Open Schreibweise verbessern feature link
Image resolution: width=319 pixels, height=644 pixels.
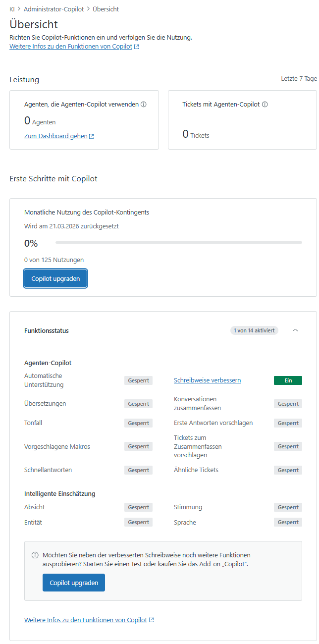coord(207,380)
